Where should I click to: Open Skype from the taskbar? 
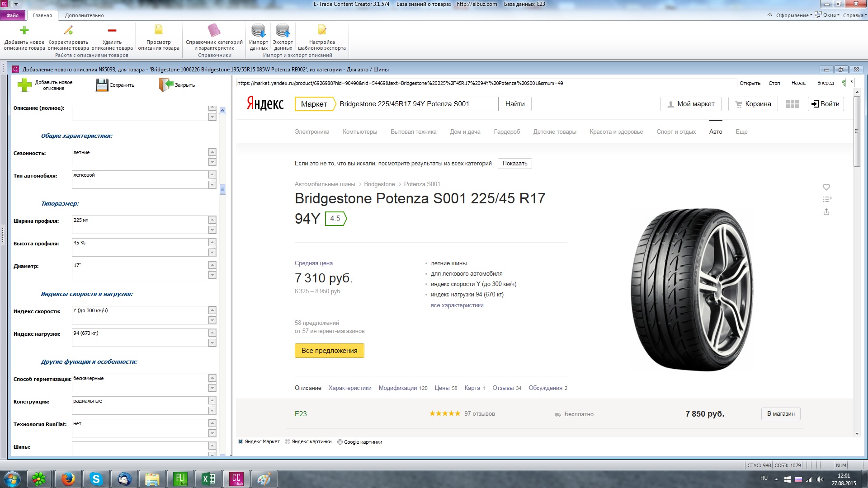(96, 479)
